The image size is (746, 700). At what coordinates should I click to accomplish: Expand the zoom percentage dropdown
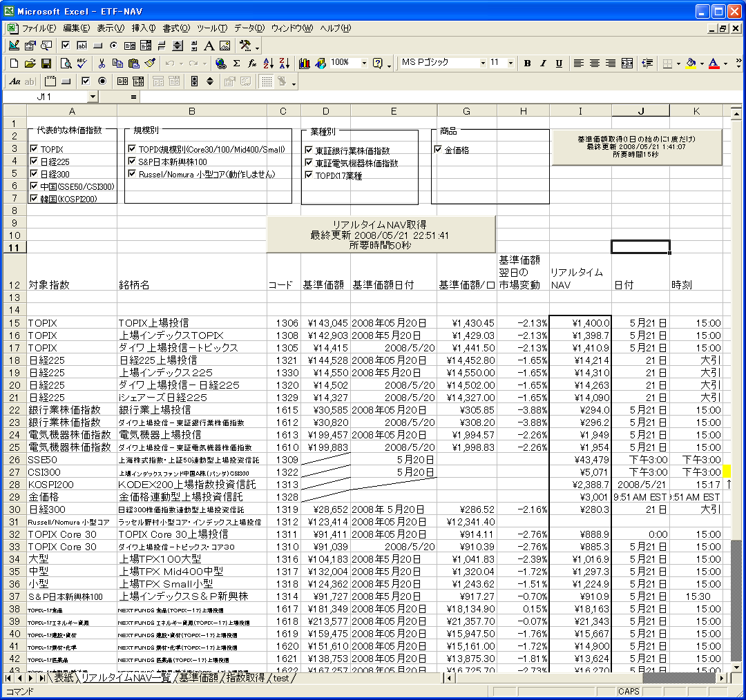pyautogui.click(x=364, y=63)
